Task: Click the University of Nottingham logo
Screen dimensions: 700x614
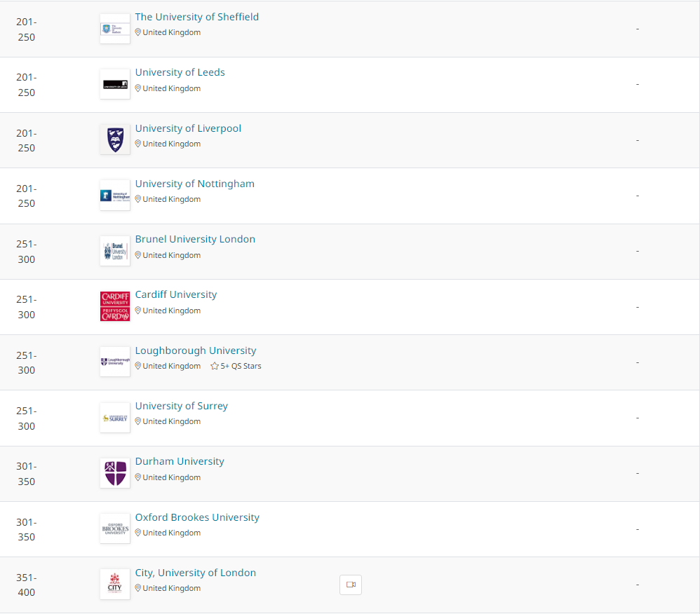Action: [115, 196]
